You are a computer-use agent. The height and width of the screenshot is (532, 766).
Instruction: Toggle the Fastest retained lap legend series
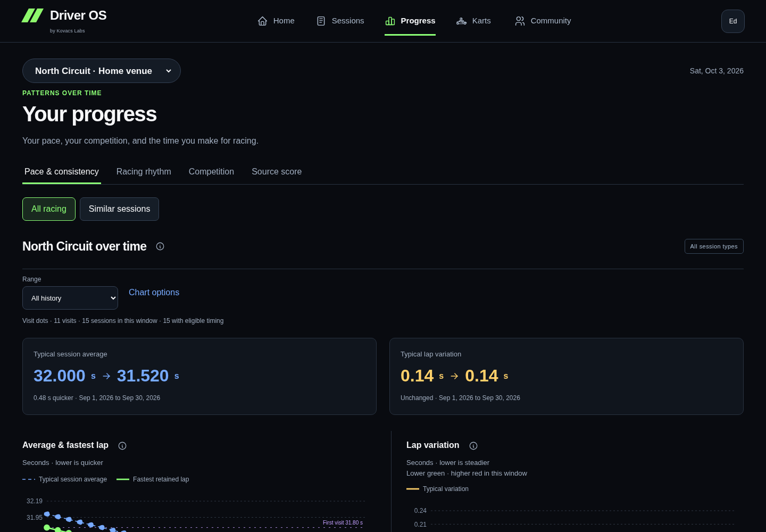pyautogui.click(x=153, y=479)
